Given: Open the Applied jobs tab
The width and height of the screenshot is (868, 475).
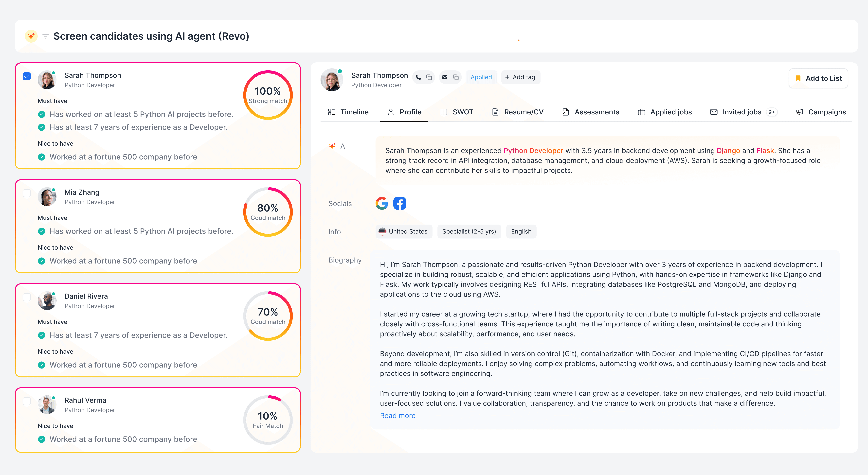Looking at the screenshot, I should click(665, 112).
